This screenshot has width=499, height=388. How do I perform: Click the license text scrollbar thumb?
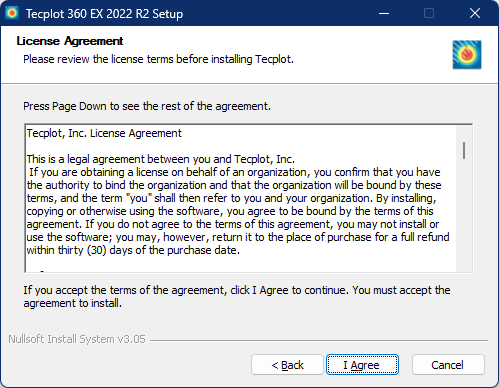[x=464, y=150]
